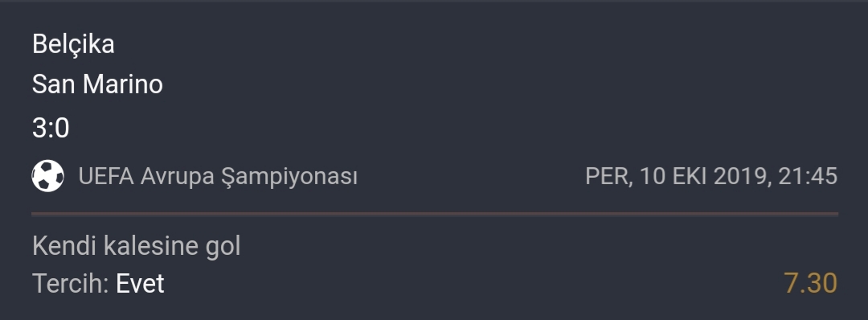Click the Evet selection text
868x320 pixels.
tap(140, 284)
